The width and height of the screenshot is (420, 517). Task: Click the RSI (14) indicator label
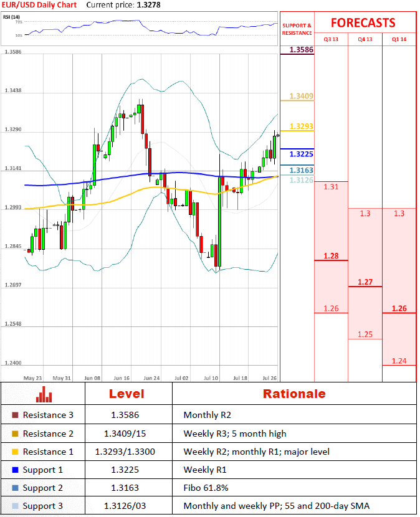coord(11,17)
